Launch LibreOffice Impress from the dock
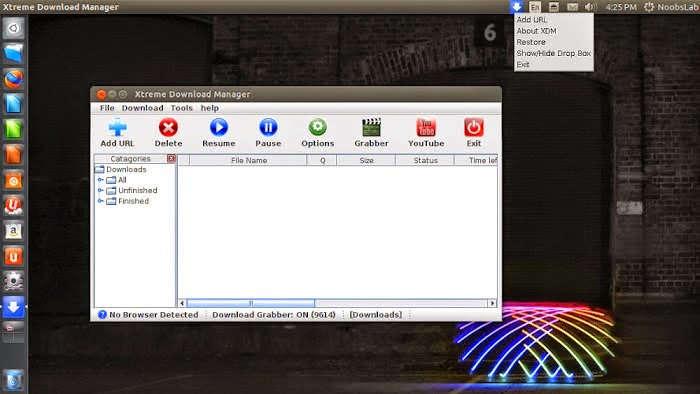Image resolution: width=700 pixels, height=394 pixels. click(13, 155)
